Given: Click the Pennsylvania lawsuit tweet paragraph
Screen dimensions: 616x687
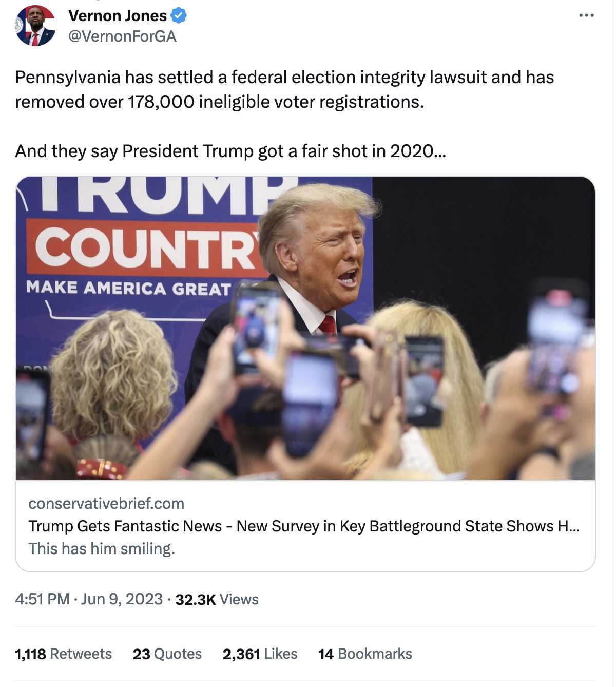Looking at the screenshot, I should click(284, 89).
